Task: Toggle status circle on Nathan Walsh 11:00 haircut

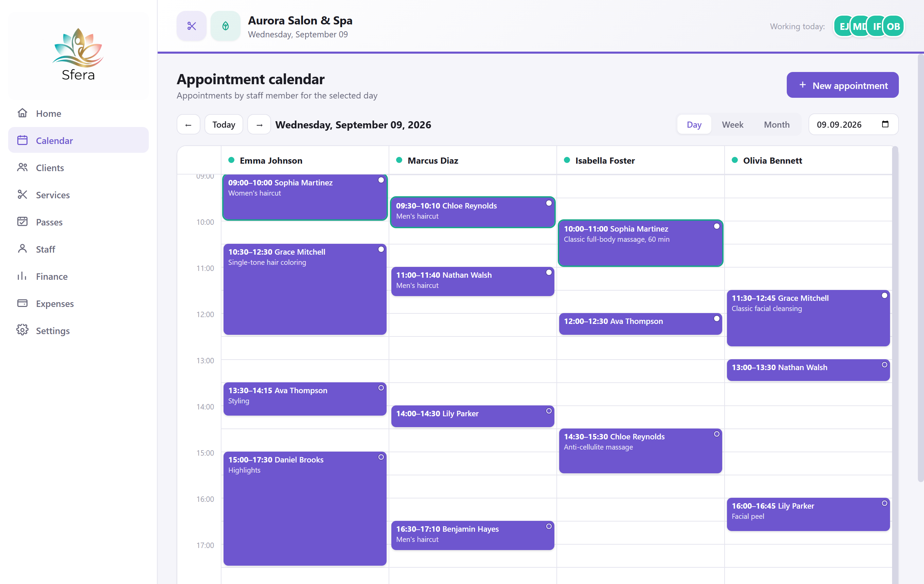Action: click(x=549, y=272)
